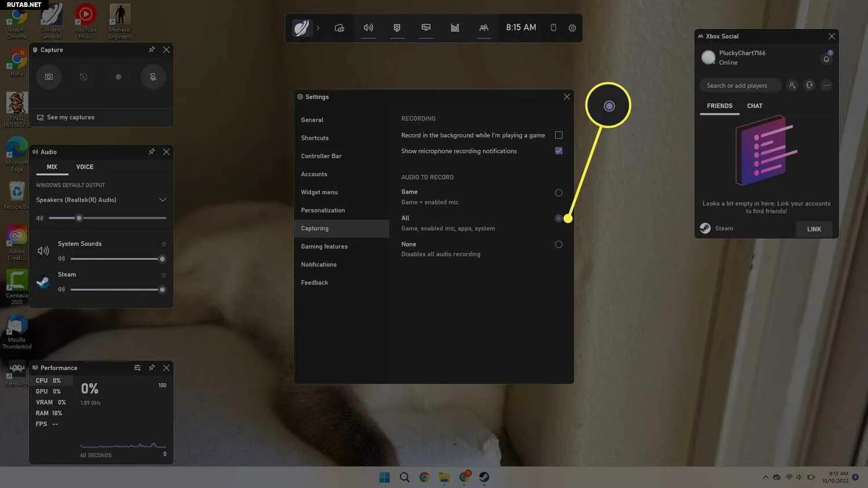
Task: Open Performance widget options icon
Action: (x=137, y=368)
